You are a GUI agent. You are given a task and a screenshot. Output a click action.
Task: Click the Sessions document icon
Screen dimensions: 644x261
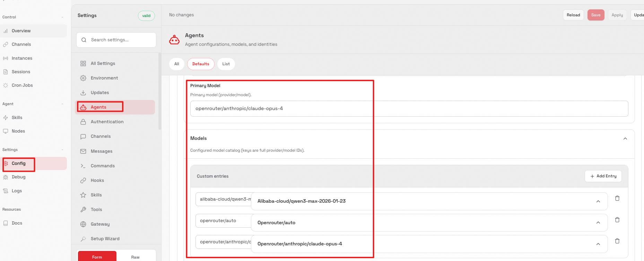coord(6,72)
